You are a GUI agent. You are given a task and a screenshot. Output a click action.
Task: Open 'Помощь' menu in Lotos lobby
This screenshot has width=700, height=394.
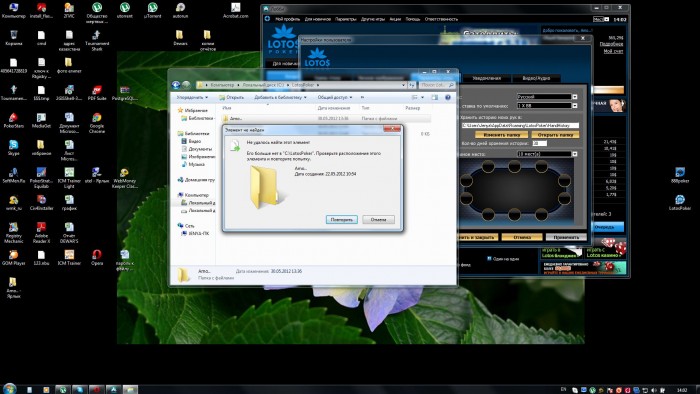pyautogui.click(x=412, y=19)
